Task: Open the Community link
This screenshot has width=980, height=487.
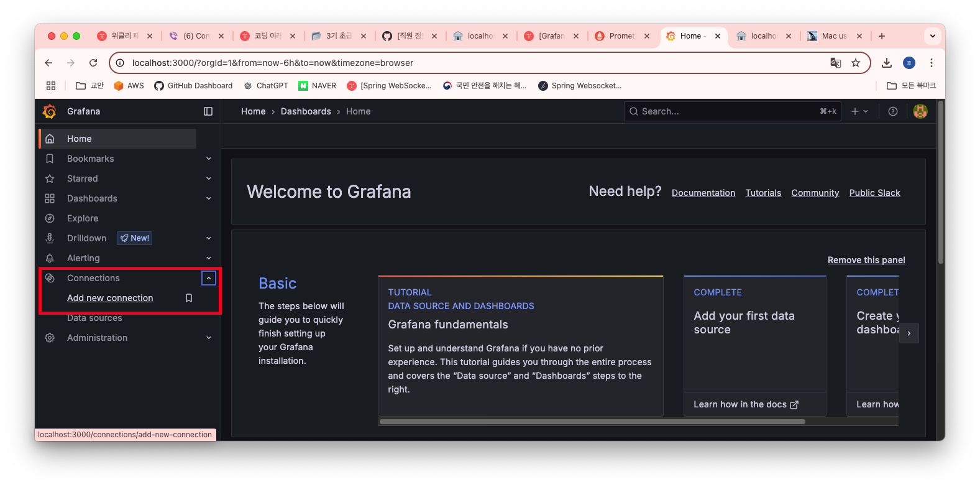Action: pos(815,193)
